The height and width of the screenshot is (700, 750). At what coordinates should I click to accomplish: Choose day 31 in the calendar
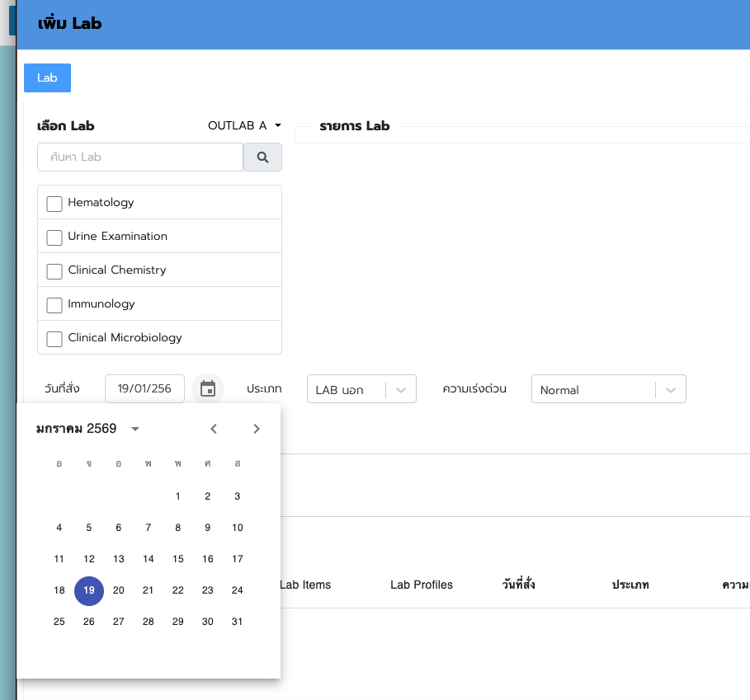click(238, 622)
